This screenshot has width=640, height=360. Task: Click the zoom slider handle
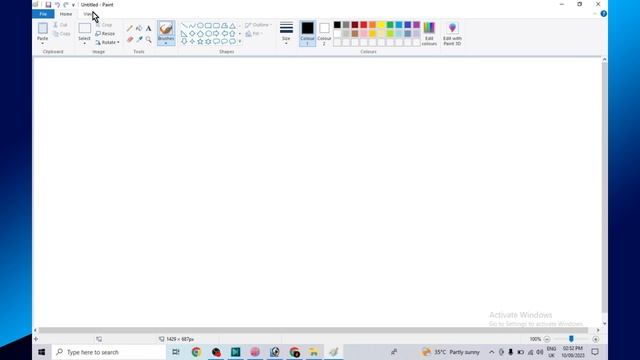571,339
